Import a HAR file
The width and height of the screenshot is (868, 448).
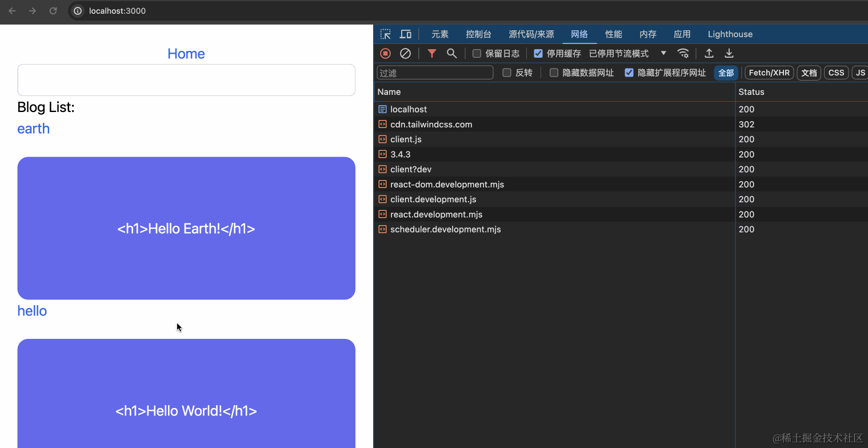709,53
